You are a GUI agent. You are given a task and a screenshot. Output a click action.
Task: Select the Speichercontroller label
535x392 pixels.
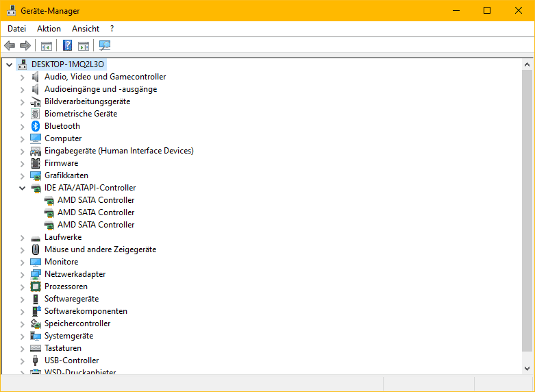(x=77, y=323)
